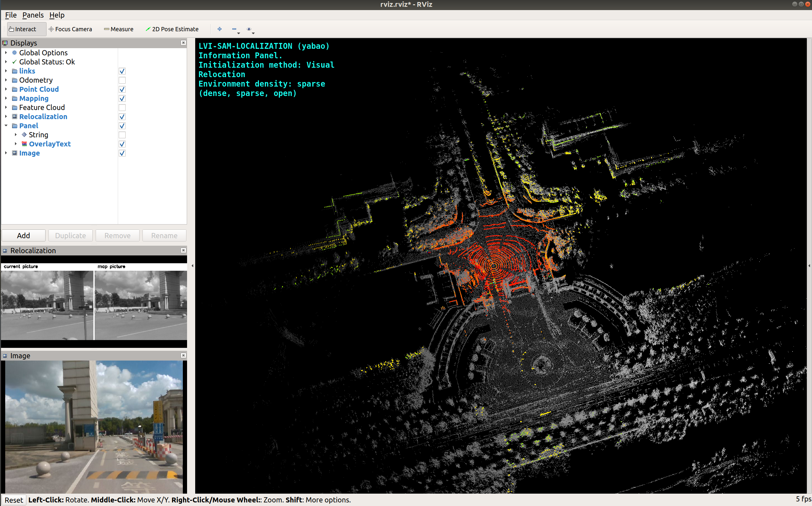Expand the Global Options item
Viewport: 812px width, 506px height.
(6, 53)
